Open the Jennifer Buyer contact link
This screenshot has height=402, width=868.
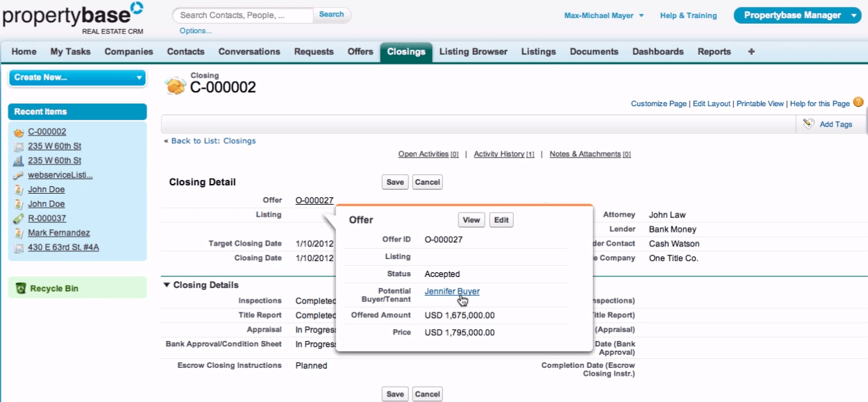(x=451, y=291)
